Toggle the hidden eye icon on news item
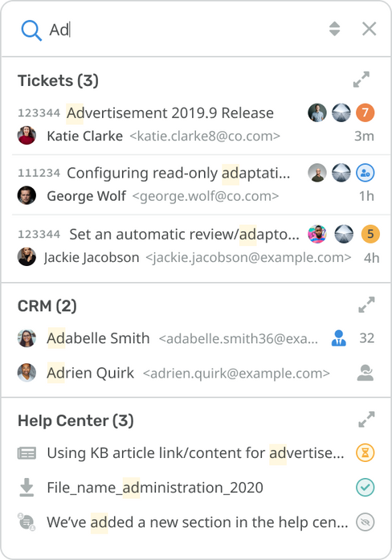Image resolution: width=392 pixels, height=560 pixels. click(x=365, y=522)
